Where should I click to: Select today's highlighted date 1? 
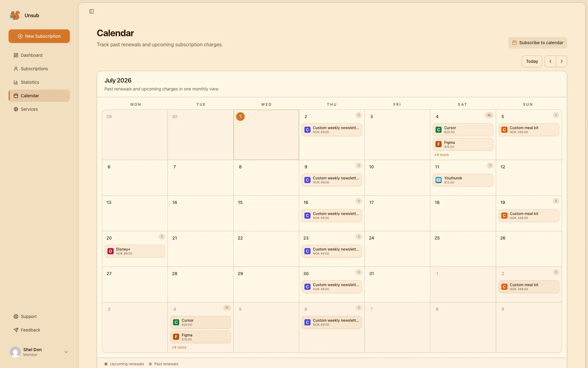(240, 117)
